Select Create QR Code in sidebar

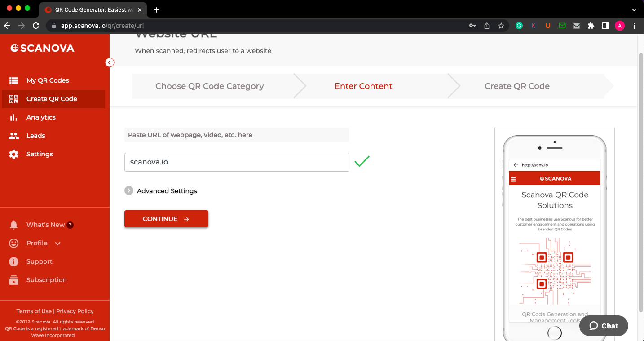[x=52, y=99]
